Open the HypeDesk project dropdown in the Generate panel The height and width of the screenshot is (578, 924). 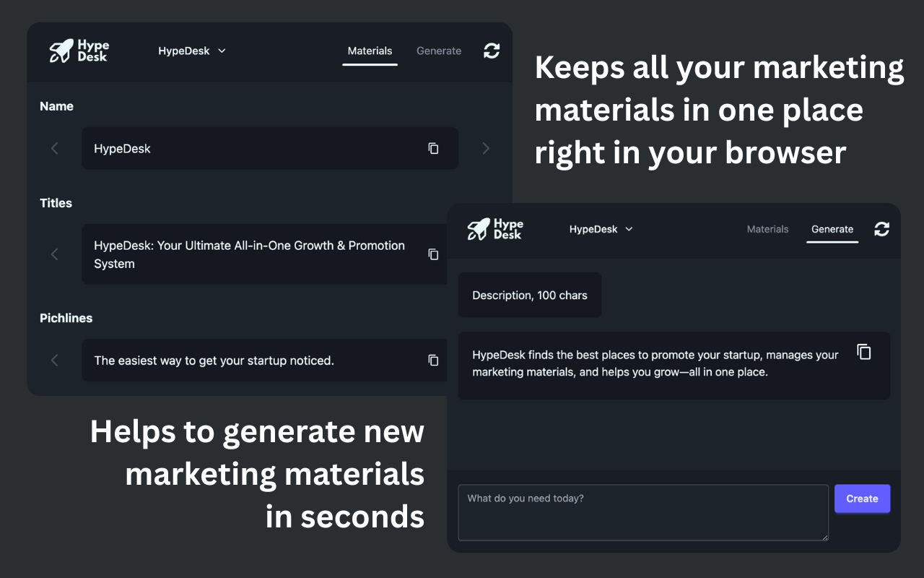tap(601, 229)
